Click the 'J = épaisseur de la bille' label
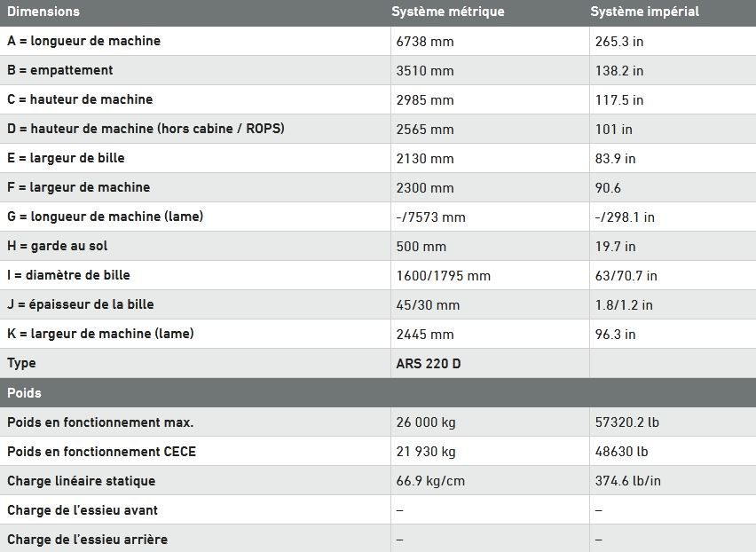Viewport: 756px width, 552px height. (x=81, y=304)
